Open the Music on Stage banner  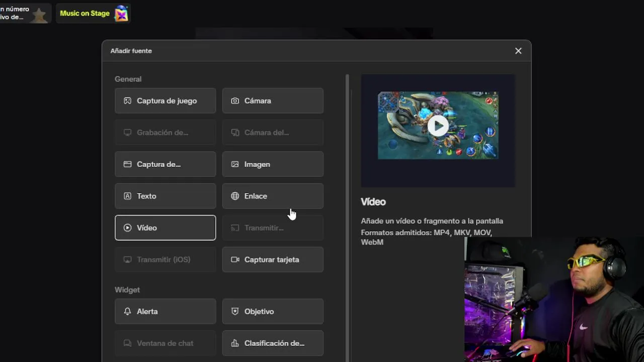(93, 14)
